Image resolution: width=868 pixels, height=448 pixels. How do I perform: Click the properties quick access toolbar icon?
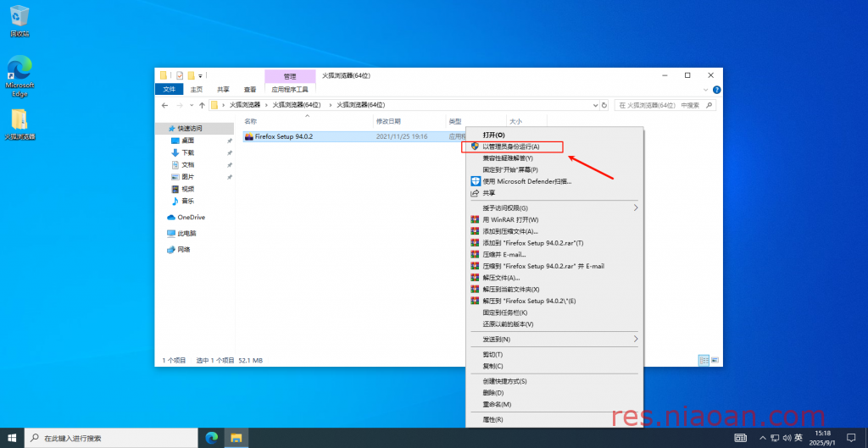click(x=180, y=75)
